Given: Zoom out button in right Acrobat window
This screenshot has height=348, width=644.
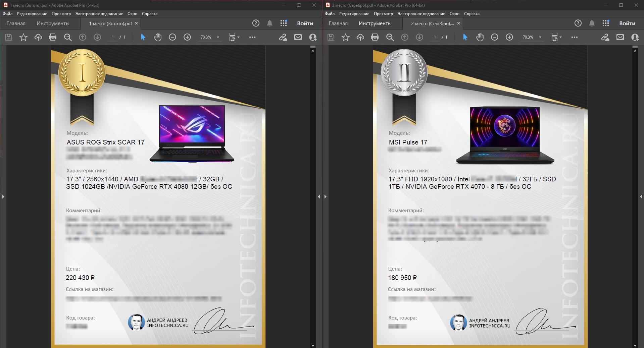Looking at the screenshot, I should 495,37.
